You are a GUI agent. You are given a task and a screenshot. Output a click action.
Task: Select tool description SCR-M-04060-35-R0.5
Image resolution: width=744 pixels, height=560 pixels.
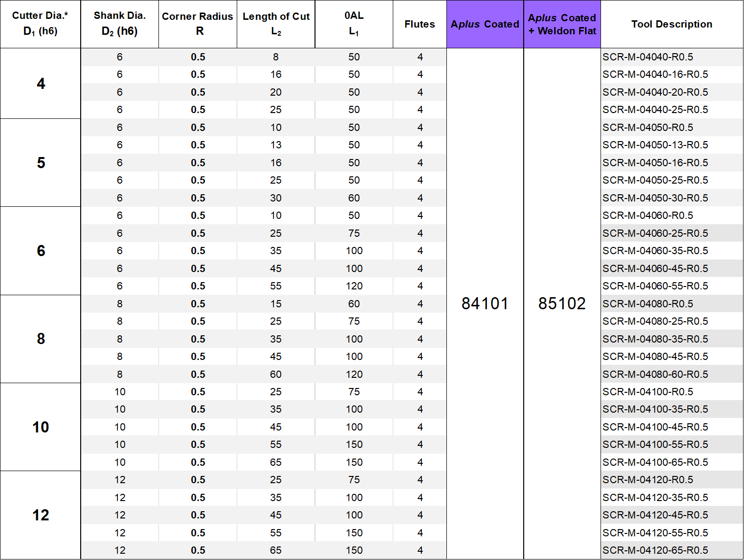pyautogui.click(x=655, y=251)
